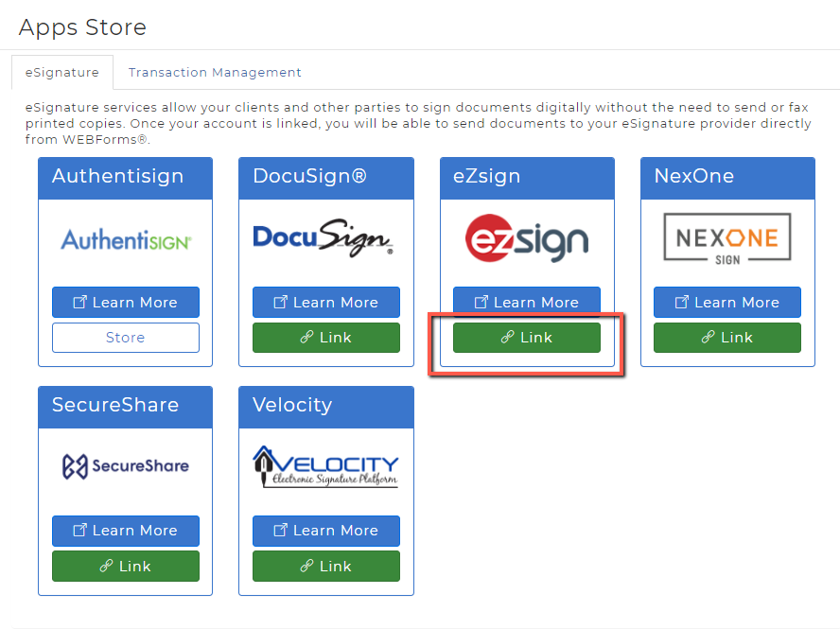
Task: Click the NexOne Sign logo
Action: 727,239
